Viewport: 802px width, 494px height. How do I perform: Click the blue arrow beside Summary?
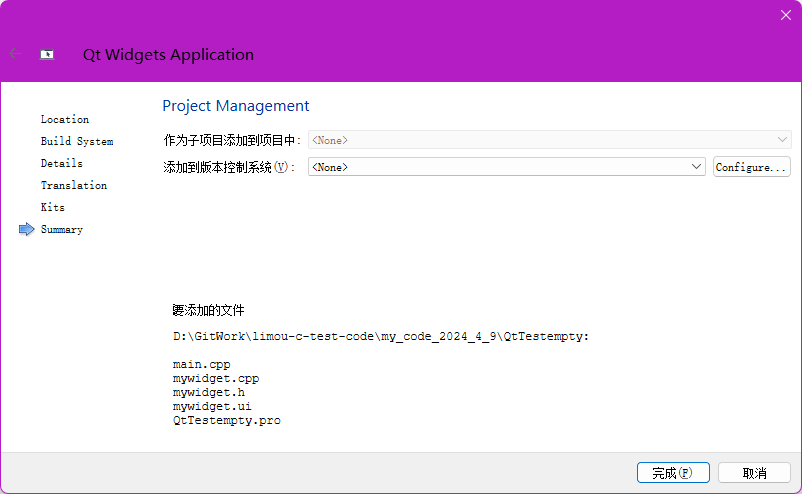pos(27,230)
